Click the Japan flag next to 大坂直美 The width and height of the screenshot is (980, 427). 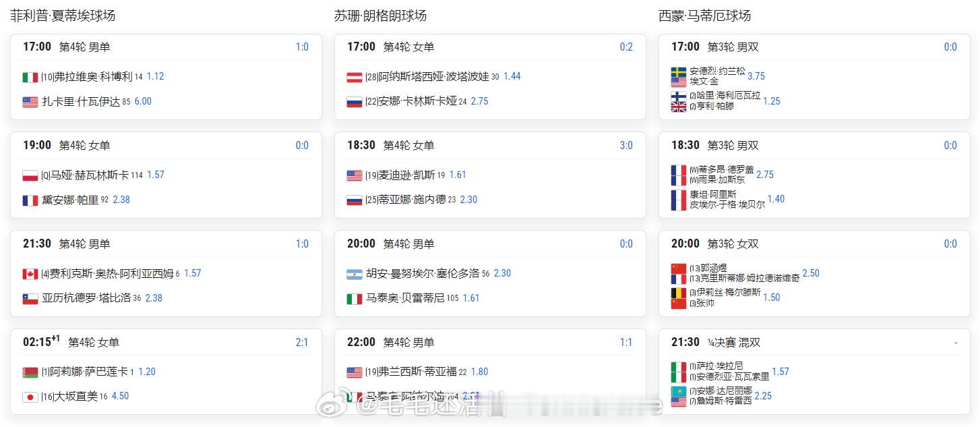click(30, 397)
